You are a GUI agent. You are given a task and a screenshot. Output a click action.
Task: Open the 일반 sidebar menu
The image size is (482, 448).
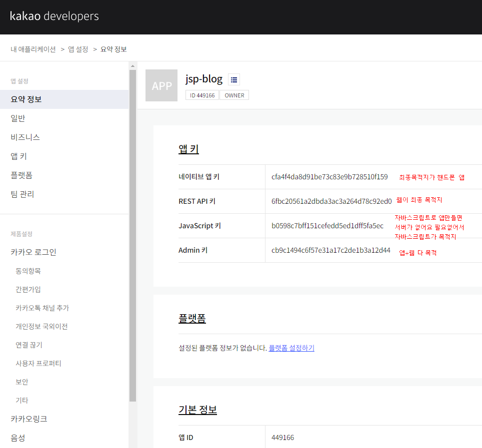pos(18,118)
